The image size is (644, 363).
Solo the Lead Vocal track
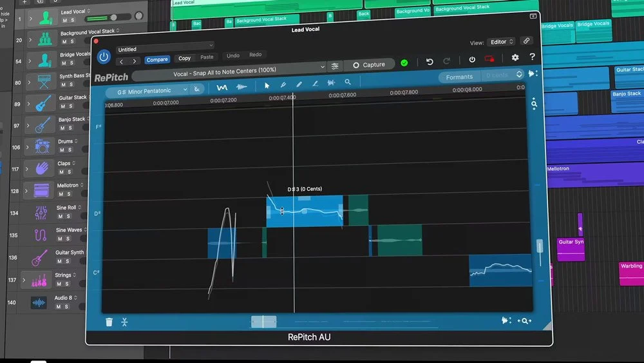click(72, 20)
